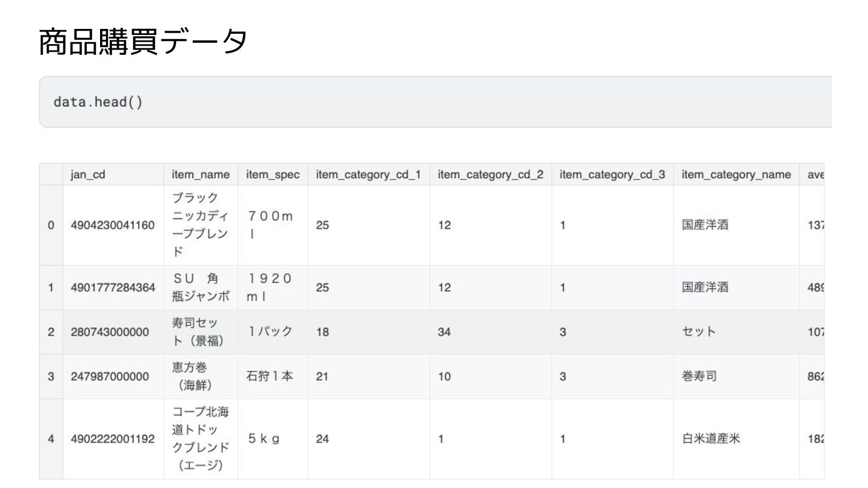Screen dimensions: 868x488
Task: Click the 恵方巻(海鮮) item name cell
Action: (x=200, y=377)
